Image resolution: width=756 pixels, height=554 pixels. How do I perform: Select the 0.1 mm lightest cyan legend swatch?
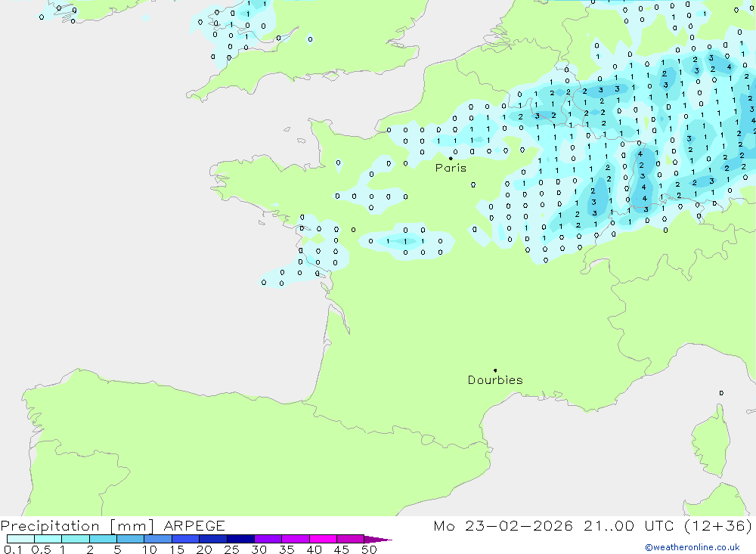(x=20, y=539)
